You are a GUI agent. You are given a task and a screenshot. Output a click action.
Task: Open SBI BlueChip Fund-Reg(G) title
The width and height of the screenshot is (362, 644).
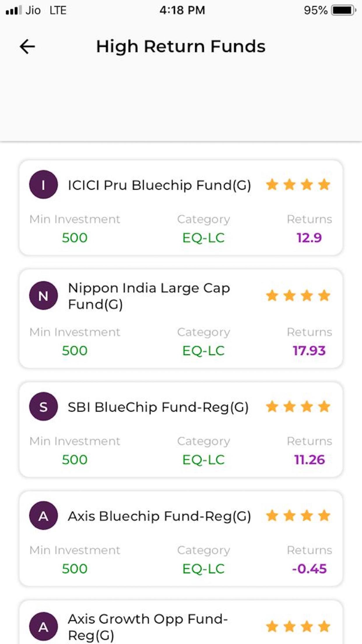coord(158,407)
